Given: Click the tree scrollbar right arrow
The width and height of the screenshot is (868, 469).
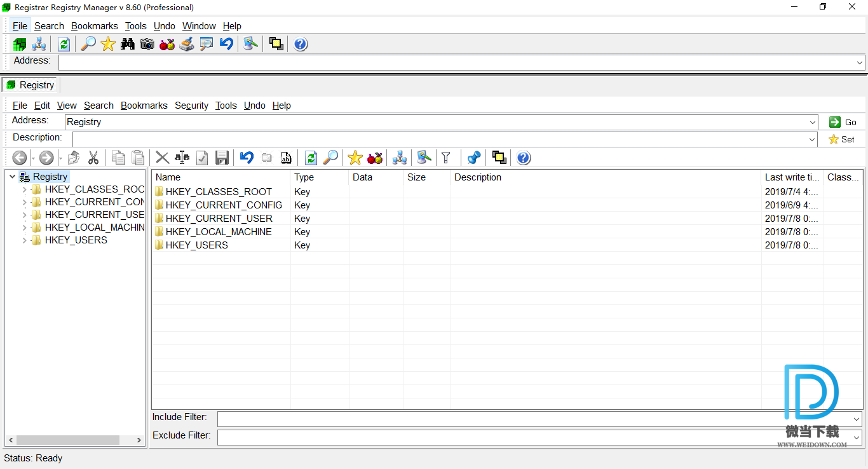Looking at the screenshot, I should pyautogui.click(x=139, y=440).
